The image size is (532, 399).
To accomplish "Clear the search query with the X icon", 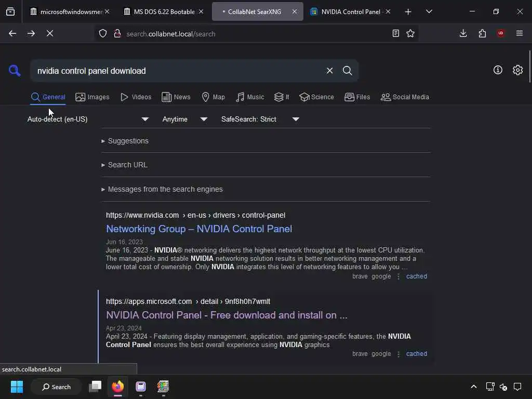I will click(329, 71).
